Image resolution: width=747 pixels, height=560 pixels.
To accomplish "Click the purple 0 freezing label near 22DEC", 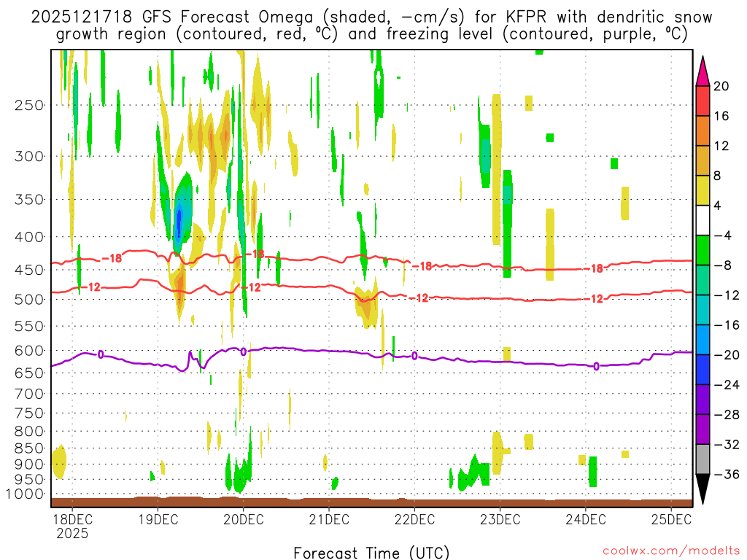I will click(414, 356).
